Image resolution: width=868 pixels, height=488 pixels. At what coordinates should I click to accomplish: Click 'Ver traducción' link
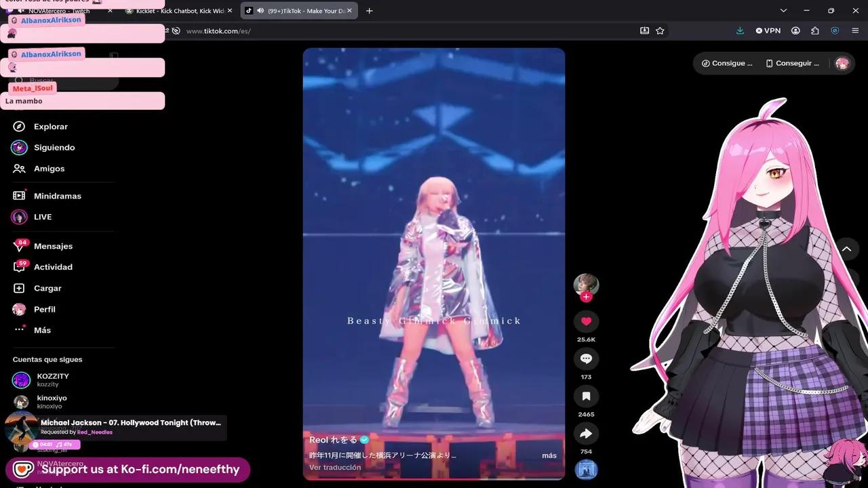[x=335, y=468]
